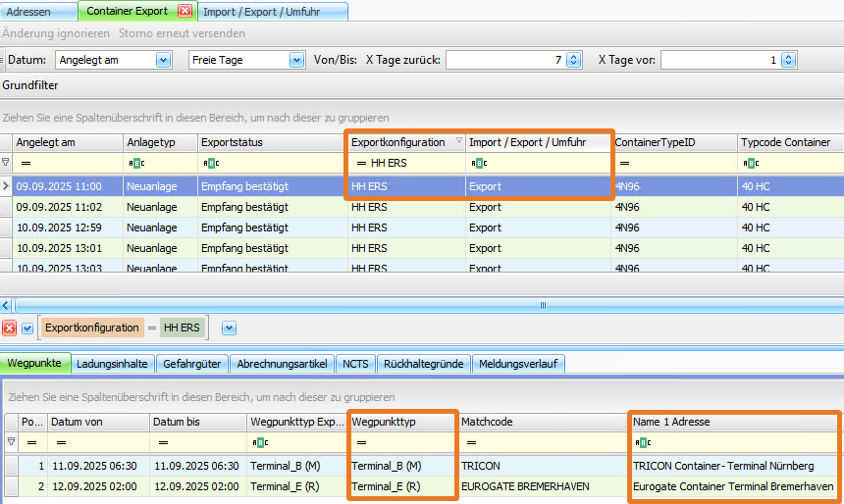Uncheck the Exportkonfiguration filter checkbox

26,328
